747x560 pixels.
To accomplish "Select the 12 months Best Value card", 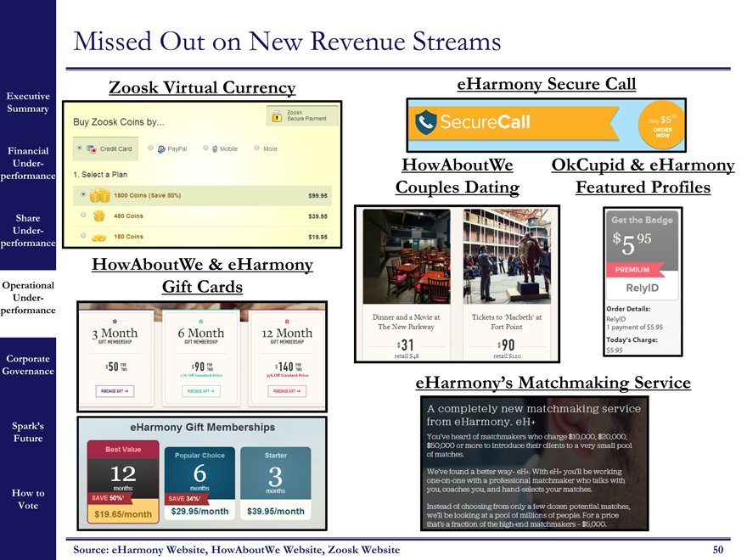I will (x=123, y=481).
